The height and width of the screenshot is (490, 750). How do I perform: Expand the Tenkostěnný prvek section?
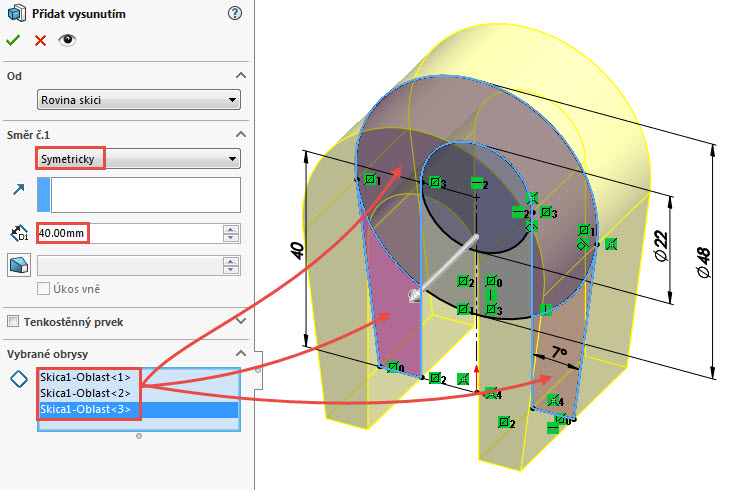[241, 321]
